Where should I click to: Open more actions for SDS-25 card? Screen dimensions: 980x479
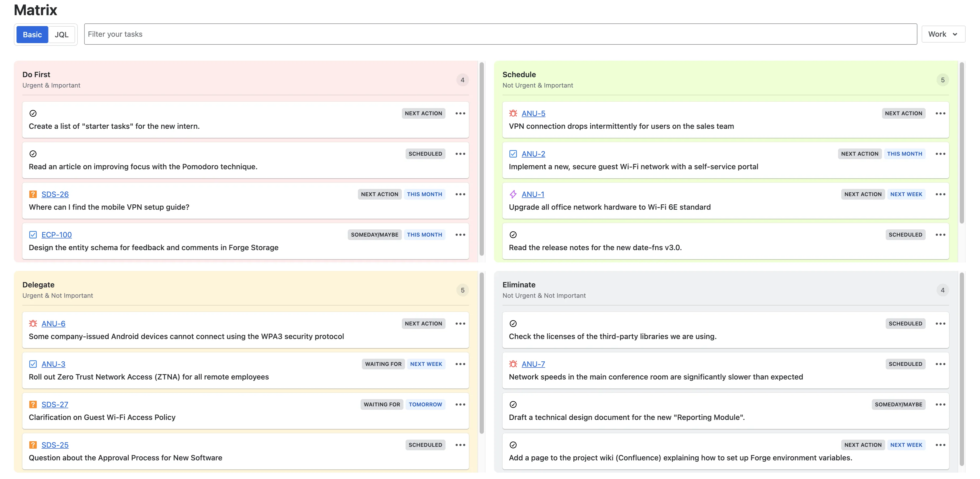point(460,445)
